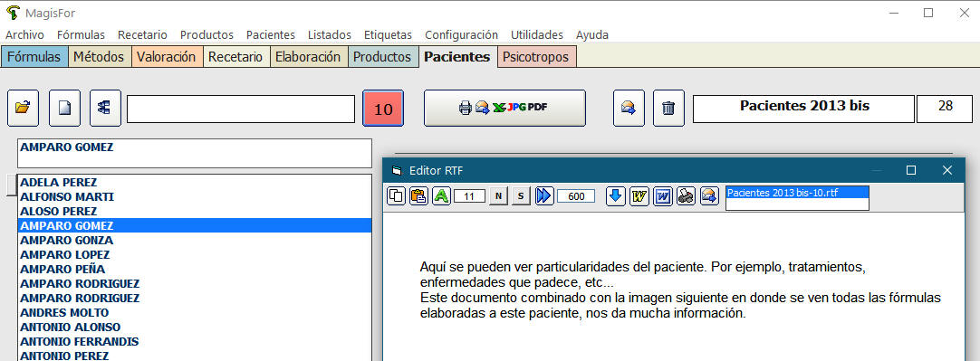The height and width of the screenshot is (361, 980).
Task: Open the Recetario menu in menu bar
Action: click(142, 35)
